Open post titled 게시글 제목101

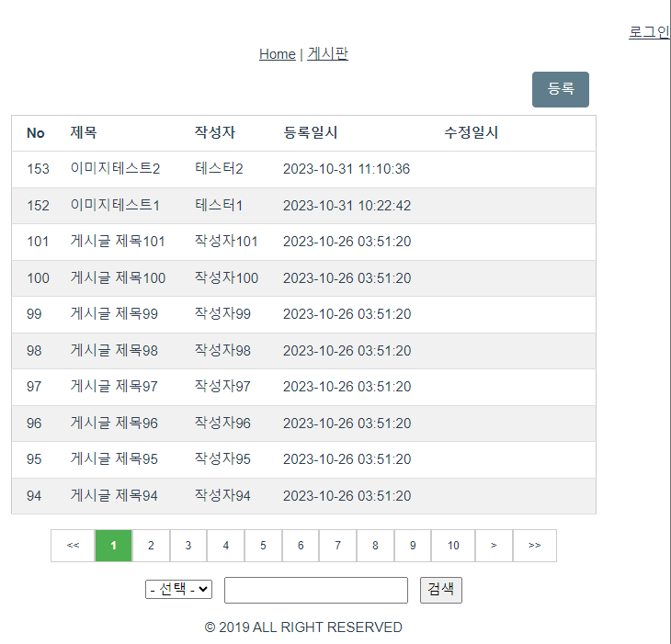coord(118,242)
